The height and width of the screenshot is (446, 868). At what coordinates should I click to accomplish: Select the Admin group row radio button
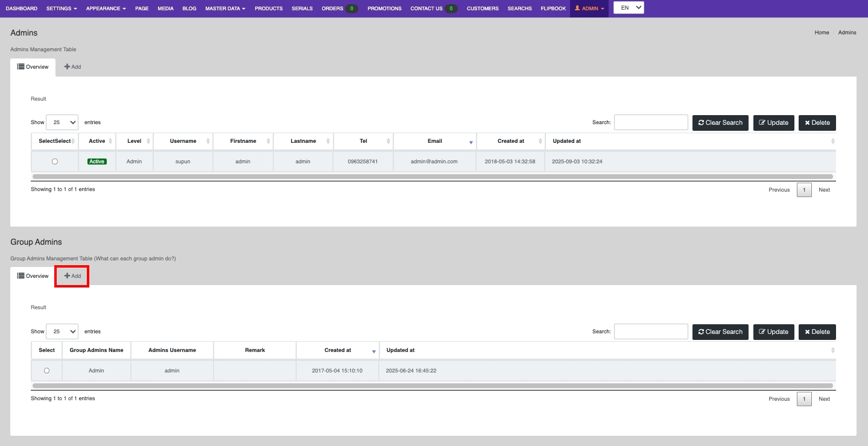[46, 371]
